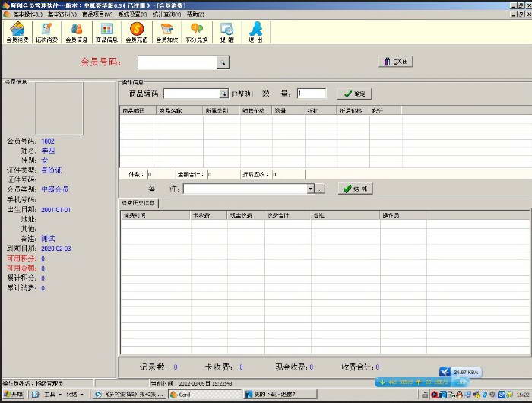This screenshot has width=532, height=403.
Task: Click the 商品名称 column header
Action: (x=180, y=111)
